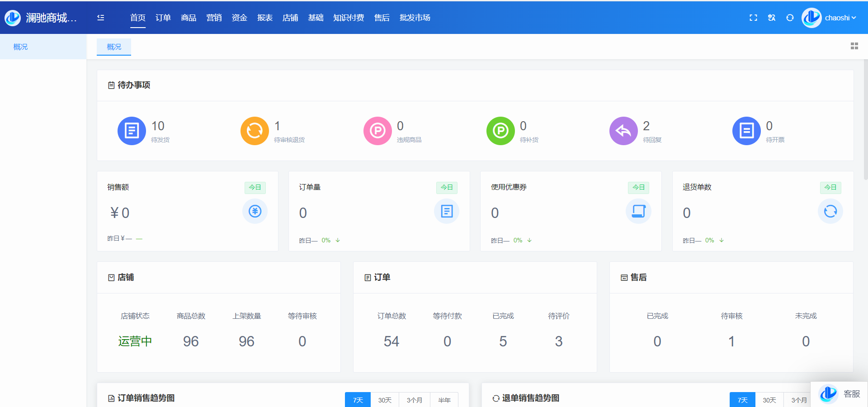
Task: Click the pink 违规商品 icon
Action: 377,131
